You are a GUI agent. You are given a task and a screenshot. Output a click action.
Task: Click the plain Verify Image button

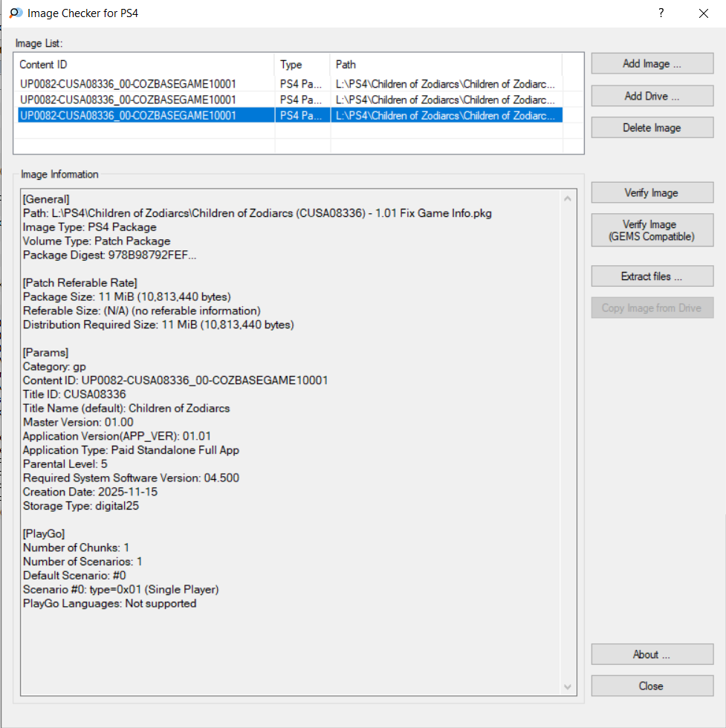coord(652,193)
